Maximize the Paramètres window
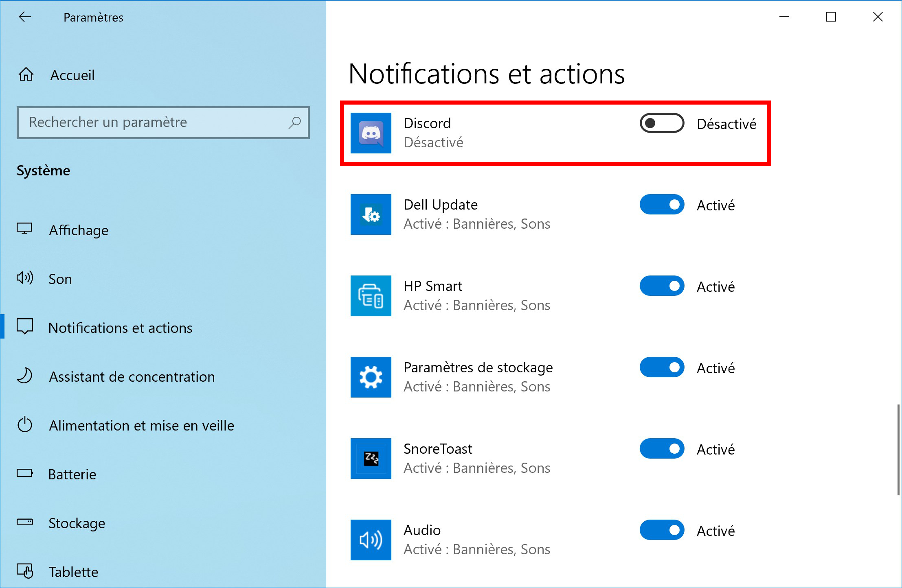This screenshot has height=588, width=902. 831,17
